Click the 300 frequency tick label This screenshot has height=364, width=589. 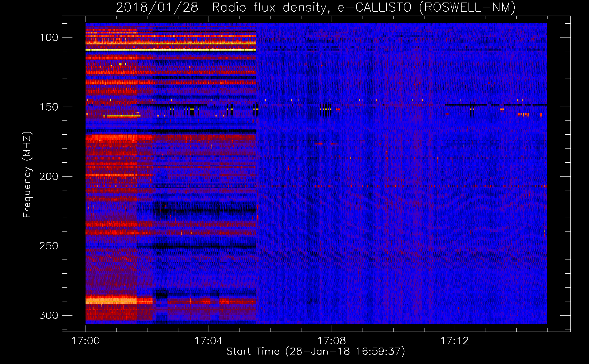click(49, 315)
